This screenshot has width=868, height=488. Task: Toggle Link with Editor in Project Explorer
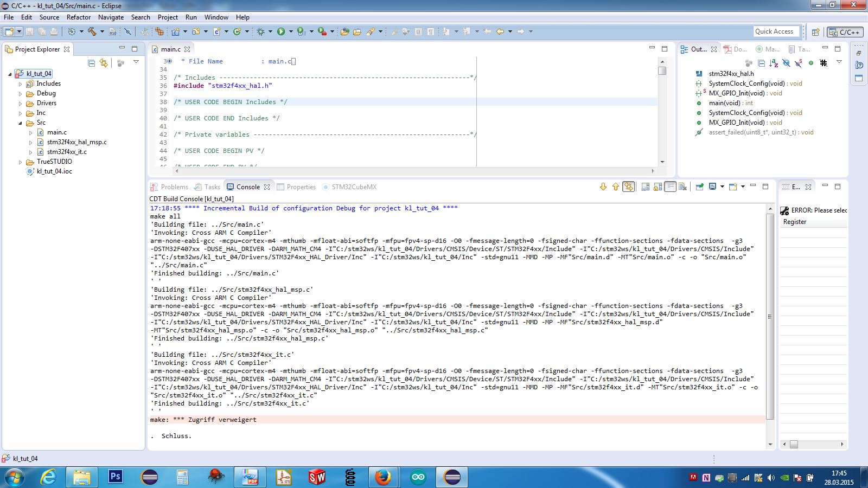[104, 63]
